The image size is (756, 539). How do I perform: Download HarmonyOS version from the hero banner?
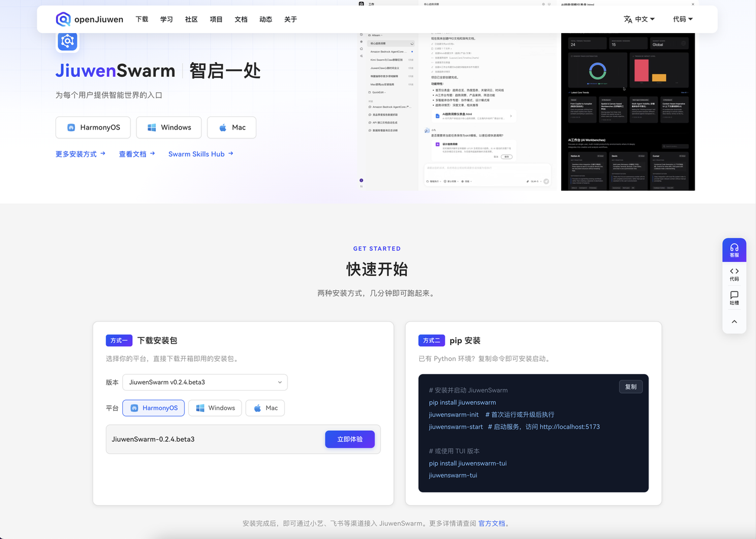(x=93, y=127)
